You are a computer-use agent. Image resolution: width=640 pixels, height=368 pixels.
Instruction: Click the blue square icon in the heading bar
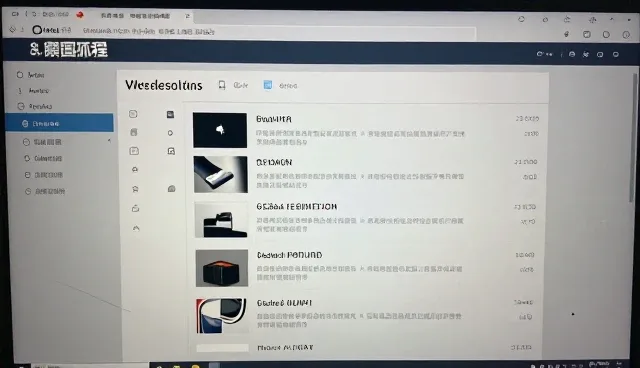pyautogui.click(x=268, y=85)
